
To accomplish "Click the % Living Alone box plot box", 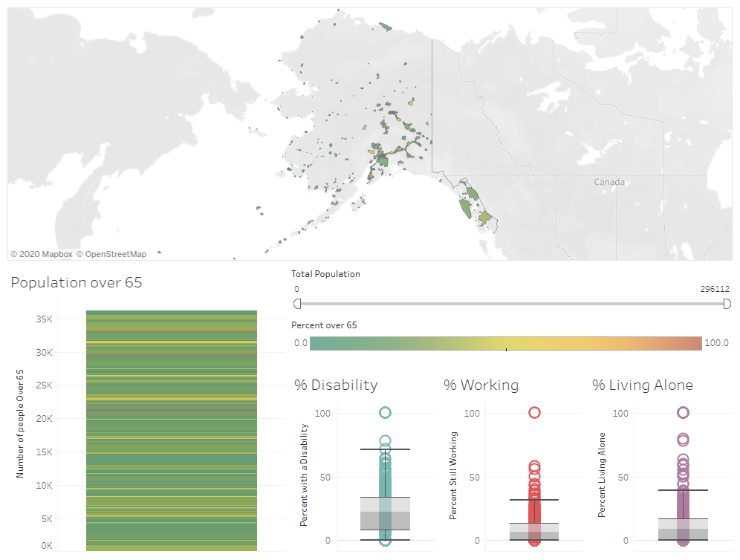I will (x=683, y=529).
